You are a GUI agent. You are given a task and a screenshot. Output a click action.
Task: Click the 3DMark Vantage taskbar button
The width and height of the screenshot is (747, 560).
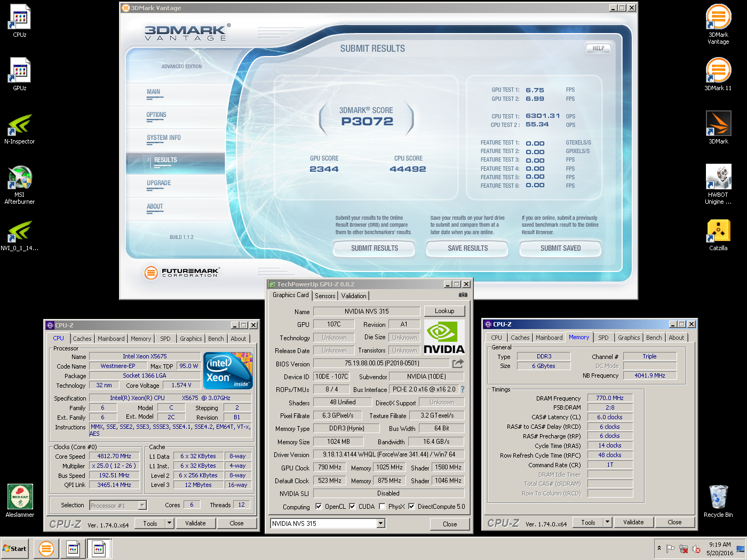pos(46,548)
